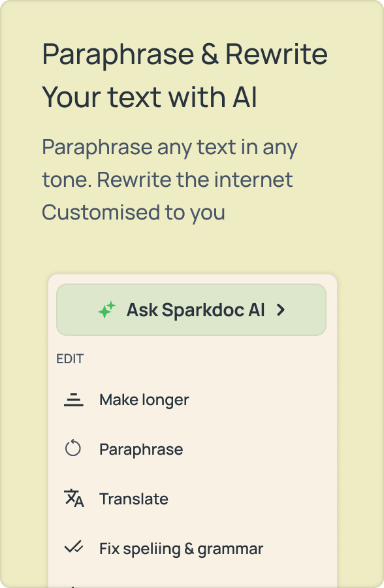Open the Ask Sparkdoc AI button label
Image resolution: width=384 pixels, height=588 pixels.
point(196,310)
